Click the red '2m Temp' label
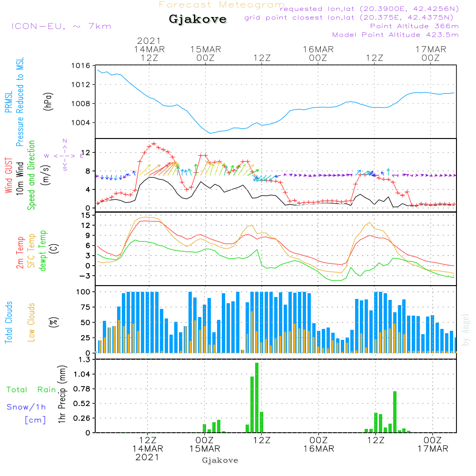The height and width of the screenshot is (476, 476). 20,253
